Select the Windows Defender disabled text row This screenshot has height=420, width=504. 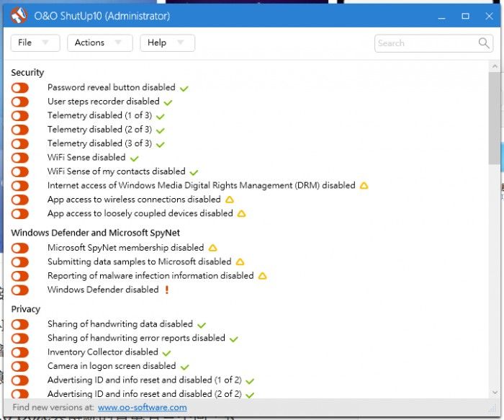103,290
